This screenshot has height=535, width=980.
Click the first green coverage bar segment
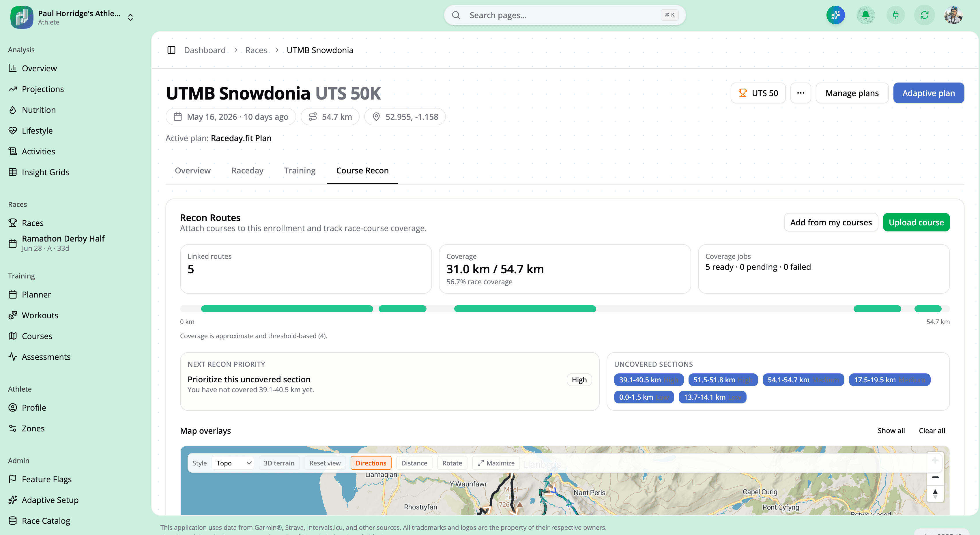(287, 308)
